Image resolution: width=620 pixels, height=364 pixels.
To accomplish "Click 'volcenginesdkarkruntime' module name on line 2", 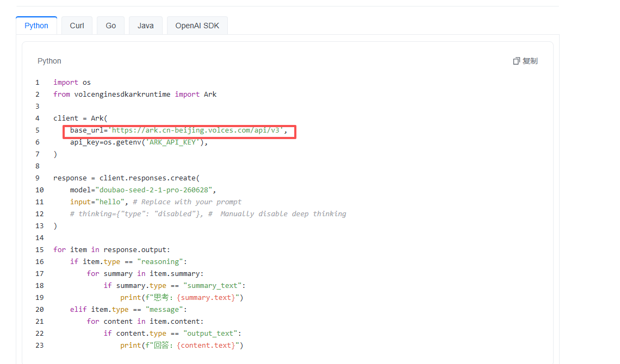I will [122, 94].
